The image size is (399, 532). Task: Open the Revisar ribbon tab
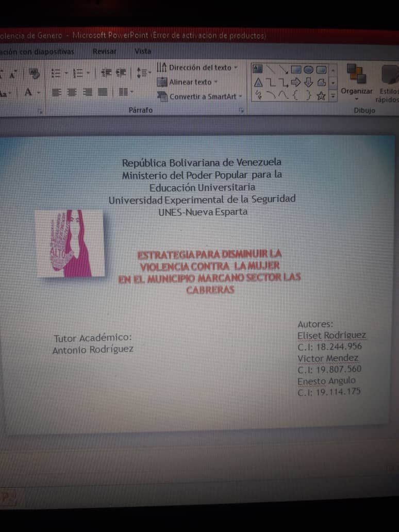(x=104, y=52)
